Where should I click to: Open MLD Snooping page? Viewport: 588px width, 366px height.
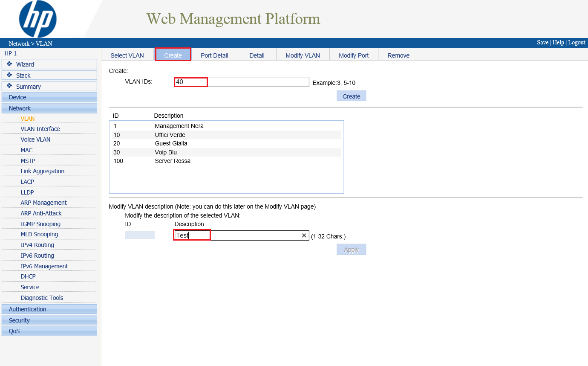pos(39,234)
